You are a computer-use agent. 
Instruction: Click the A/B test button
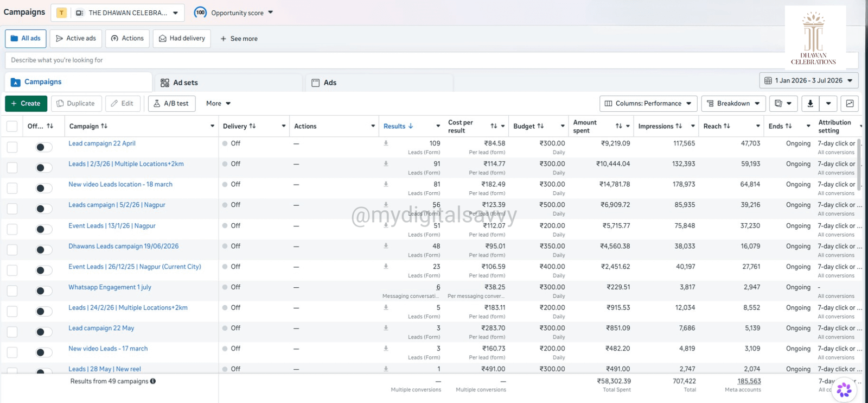click(x=171, y=103)
